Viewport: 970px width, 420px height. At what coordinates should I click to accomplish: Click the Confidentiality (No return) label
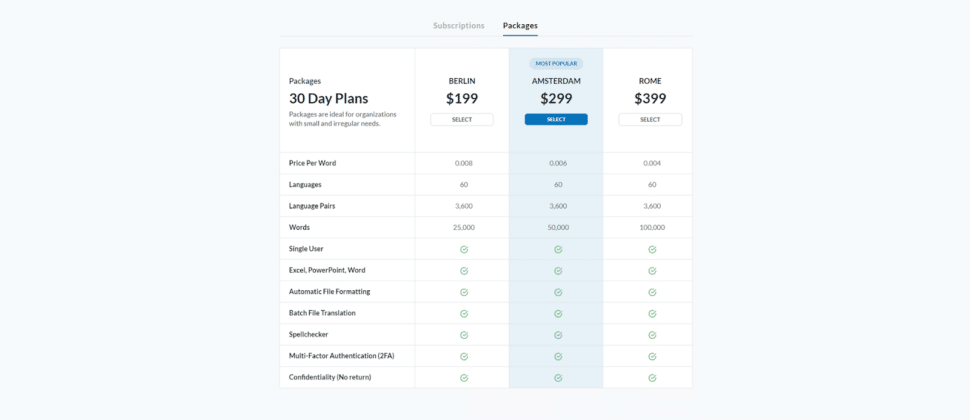330,377
